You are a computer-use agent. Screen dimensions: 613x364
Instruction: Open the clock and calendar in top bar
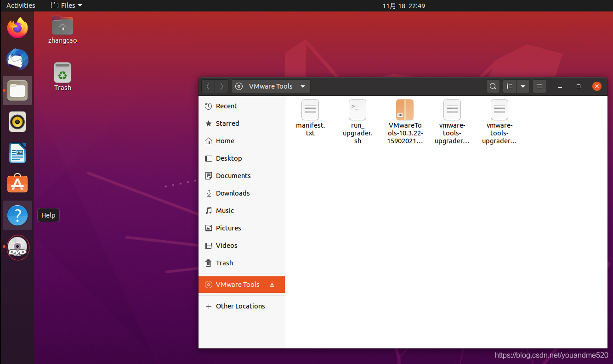[x=403, y=6]
